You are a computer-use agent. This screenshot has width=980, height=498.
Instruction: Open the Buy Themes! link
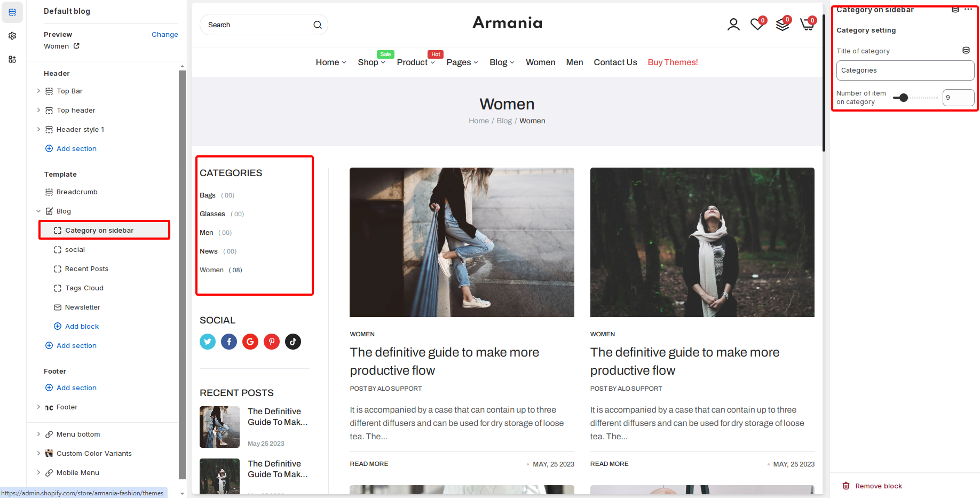tap(673, 62)
